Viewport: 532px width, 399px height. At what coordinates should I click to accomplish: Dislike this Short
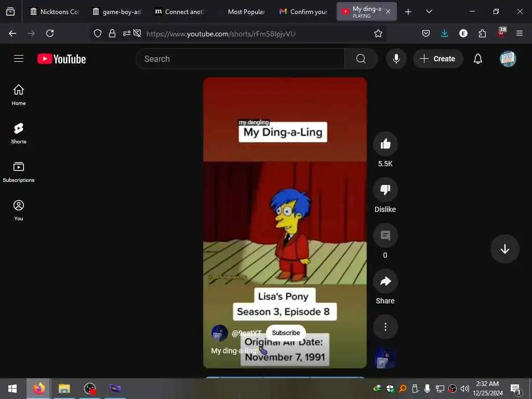pos(385,190)
